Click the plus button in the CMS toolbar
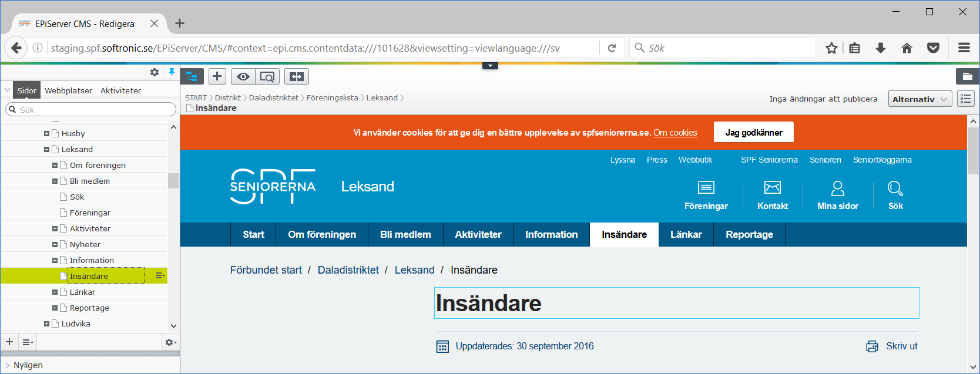 point(217,76)
